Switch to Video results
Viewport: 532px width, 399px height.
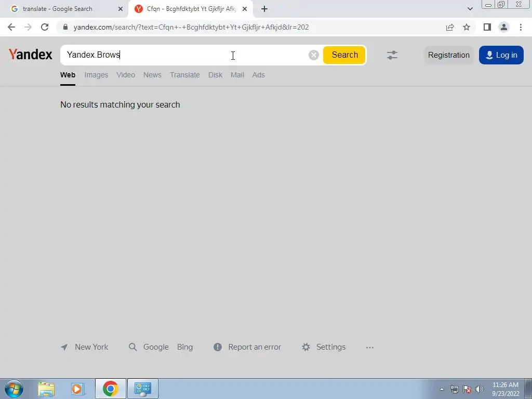tap(126, 75)
